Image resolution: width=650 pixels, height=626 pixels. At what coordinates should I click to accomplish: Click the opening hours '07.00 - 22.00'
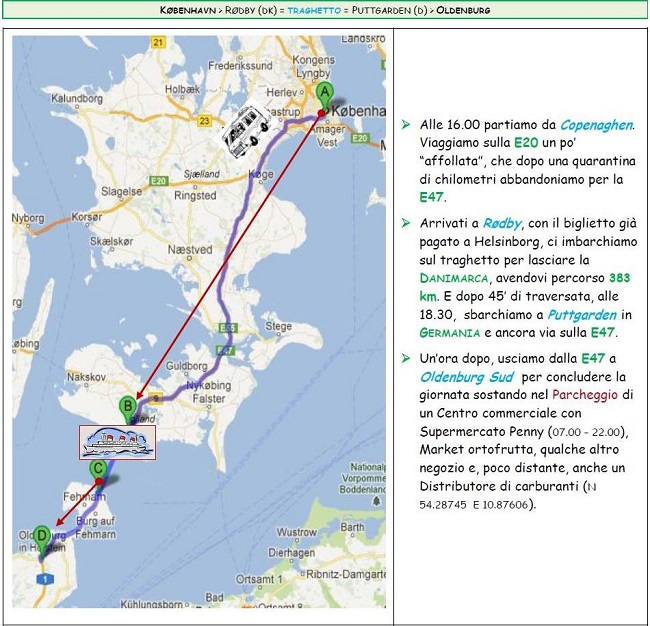click(x=586, y=432)
